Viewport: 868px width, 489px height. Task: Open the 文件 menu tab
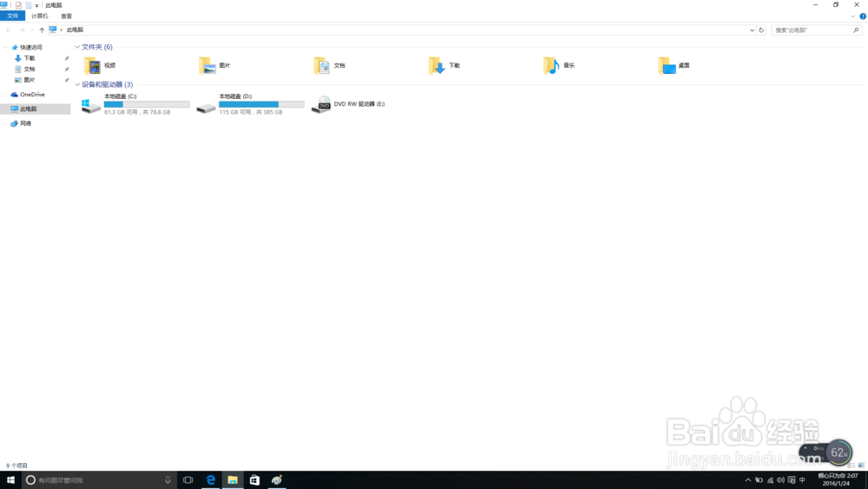[13, 16]
